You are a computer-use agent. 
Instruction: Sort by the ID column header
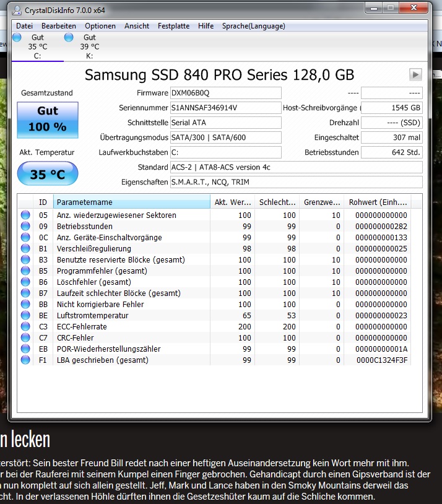click(x=43, y=202)
